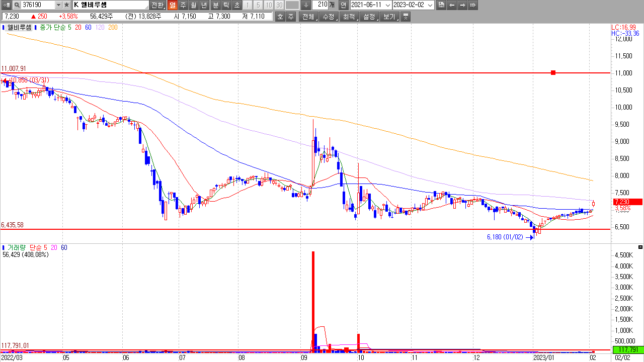Click the 56,429 (408.08%) volume reading
The image size is (644, 362).
(x=25, y=255)
